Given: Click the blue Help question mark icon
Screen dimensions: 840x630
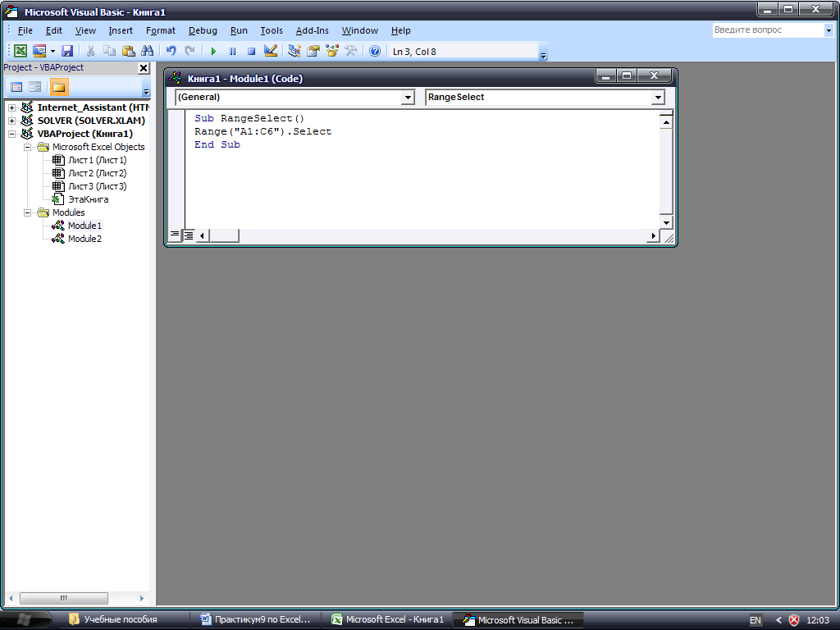Looking at the screenshot, I should (x=375, y=51).
